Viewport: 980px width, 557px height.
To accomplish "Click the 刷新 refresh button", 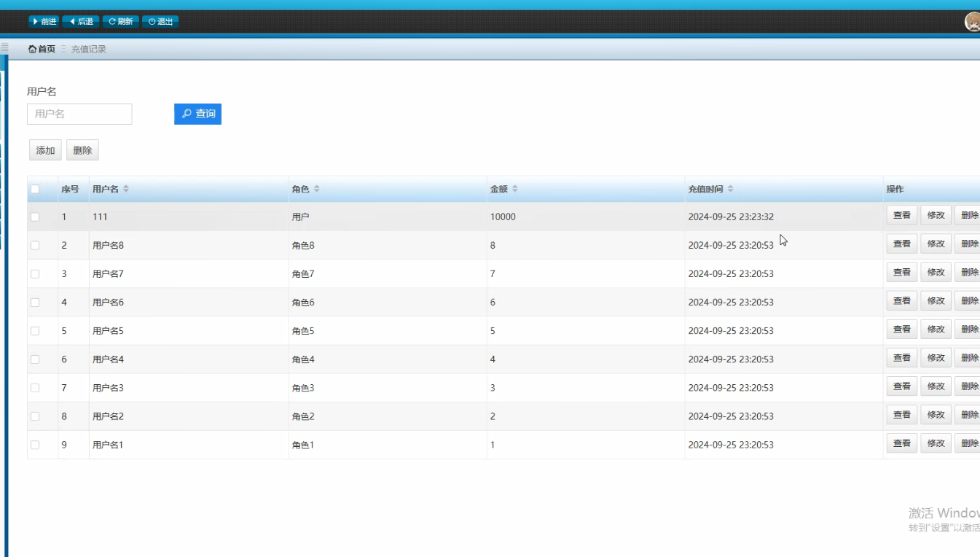I will tap(121, 21).
